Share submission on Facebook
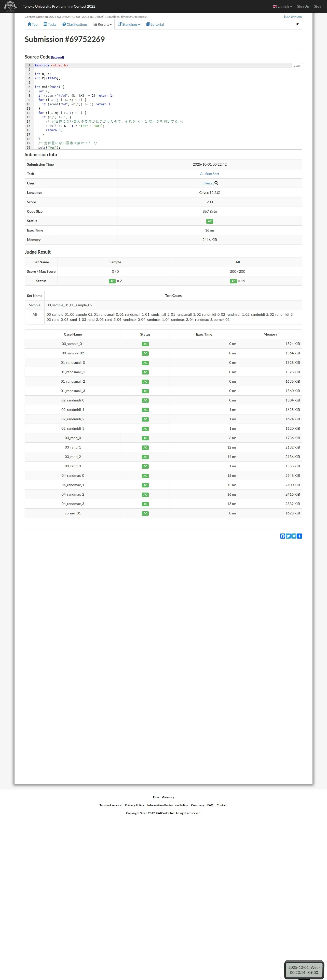 [282, 536]
